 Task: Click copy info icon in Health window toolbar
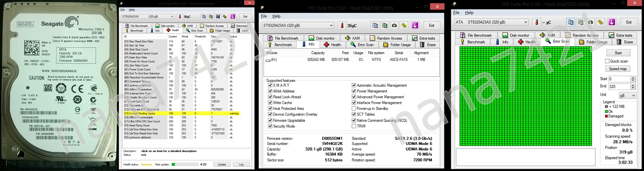pyautogui.click(x=204, y=16)
